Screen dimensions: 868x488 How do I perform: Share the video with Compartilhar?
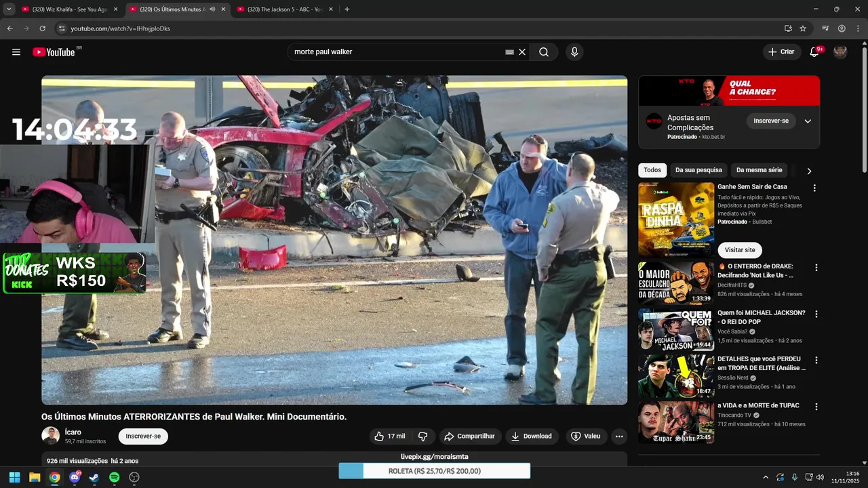click(469, 436)
